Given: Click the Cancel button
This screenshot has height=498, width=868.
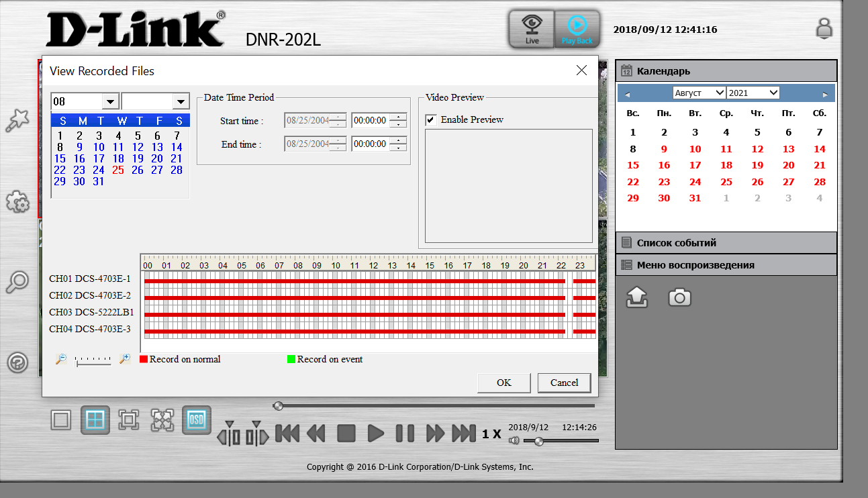Looking at the screenshot, I should [564, 383].
